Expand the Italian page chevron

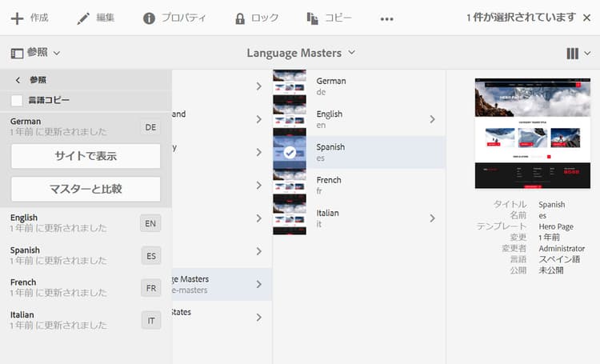coord(432,218)
